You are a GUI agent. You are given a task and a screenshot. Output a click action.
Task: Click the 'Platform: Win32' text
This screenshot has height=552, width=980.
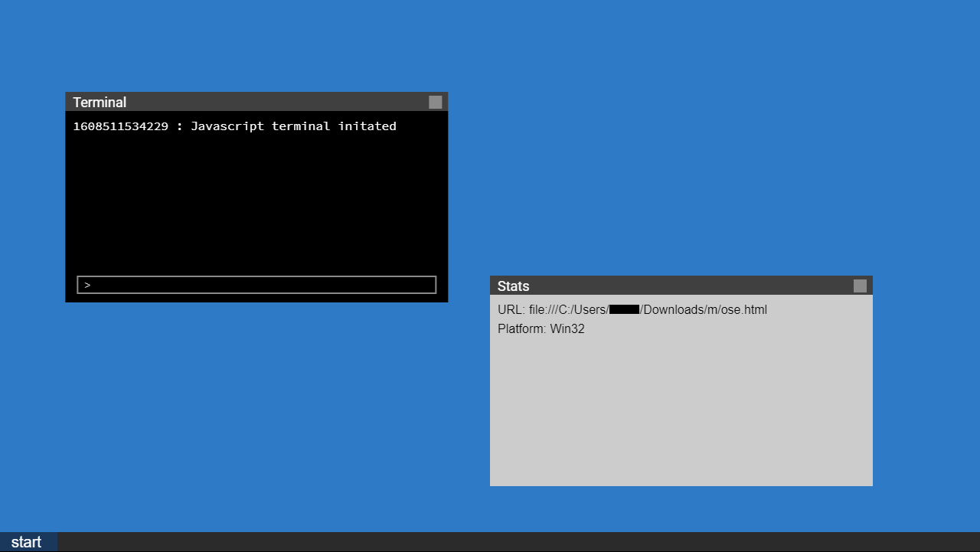coord(541,329)
